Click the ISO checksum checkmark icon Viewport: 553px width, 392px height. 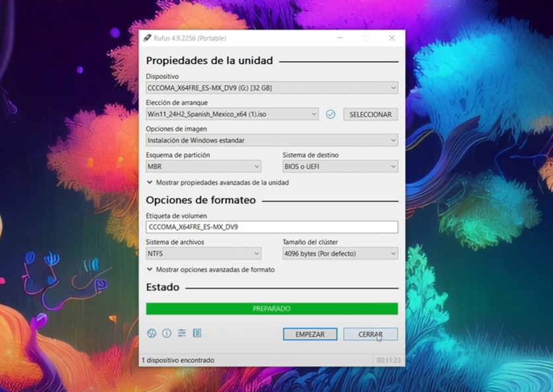pyautogui.click(x=331, y=114)
